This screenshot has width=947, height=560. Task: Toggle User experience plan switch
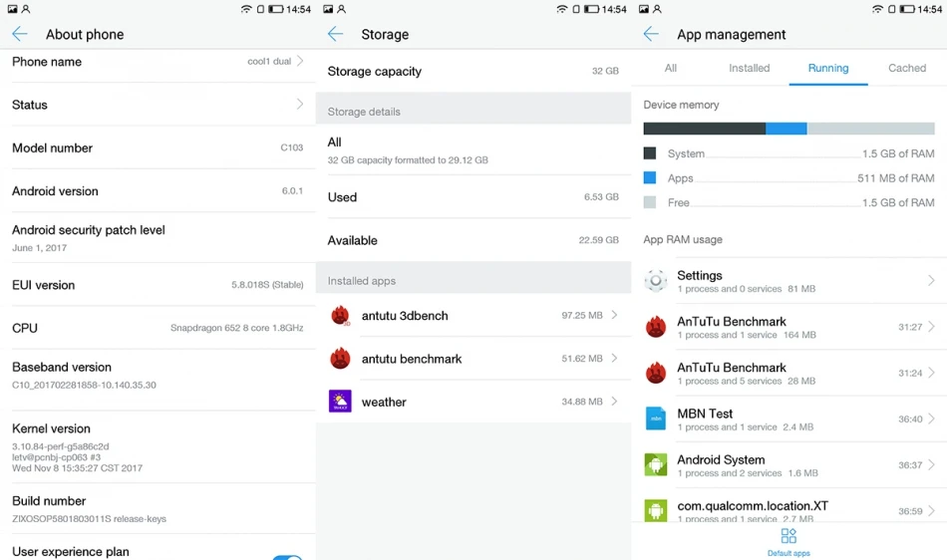(x=287, y=557)
